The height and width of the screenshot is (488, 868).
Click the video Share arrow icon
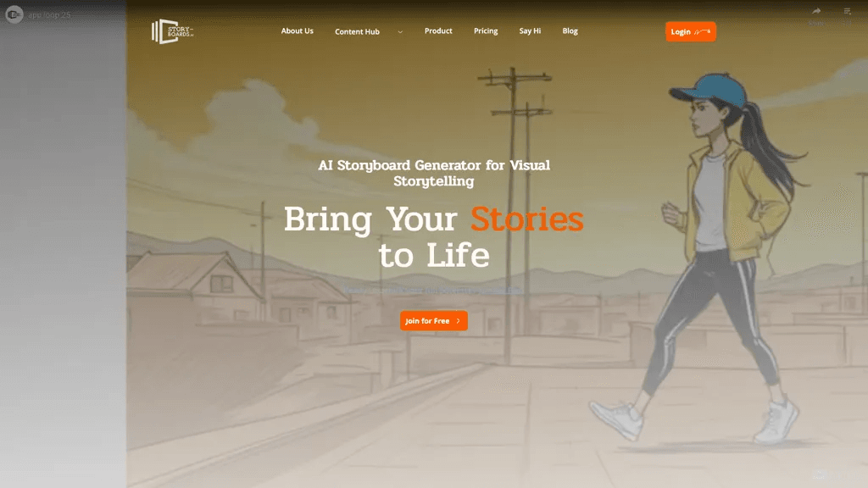(816, 11)
